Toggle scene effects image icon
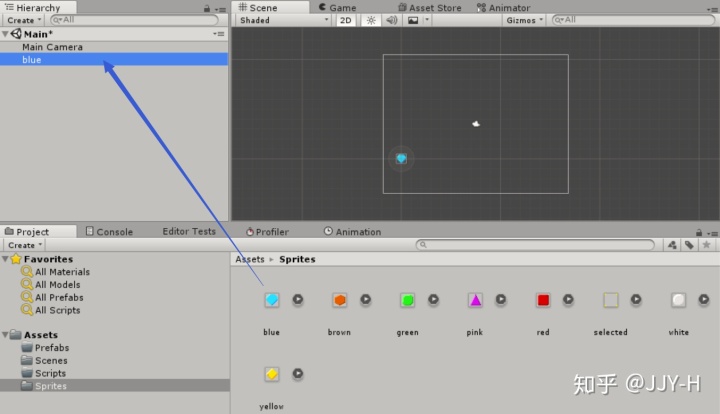Image resolution: width=720 pixels, height=414 pixels. tap(413, 20)
